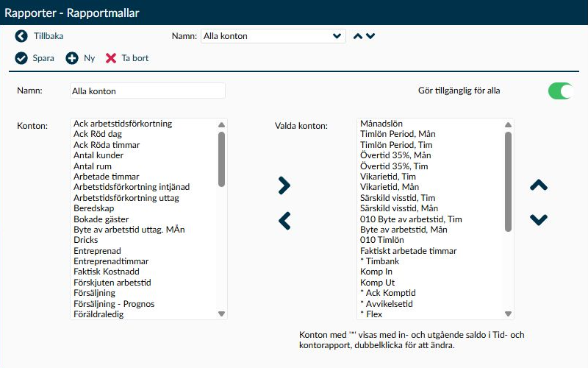
Task: Select 010 Timlön in Valda konton
Action: (x=381, y=240)
